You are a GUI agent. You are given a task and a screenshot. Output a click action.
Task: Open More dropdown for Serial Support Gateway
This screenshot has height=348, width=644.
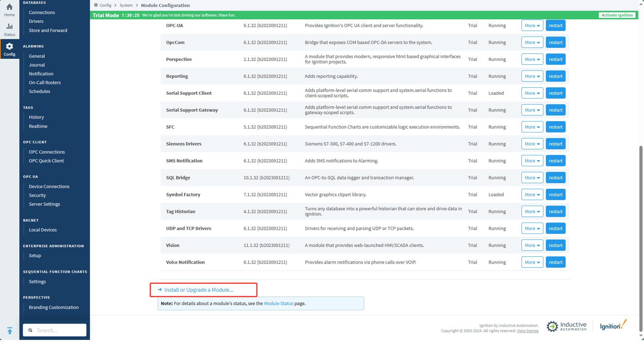tap(532, 110)
